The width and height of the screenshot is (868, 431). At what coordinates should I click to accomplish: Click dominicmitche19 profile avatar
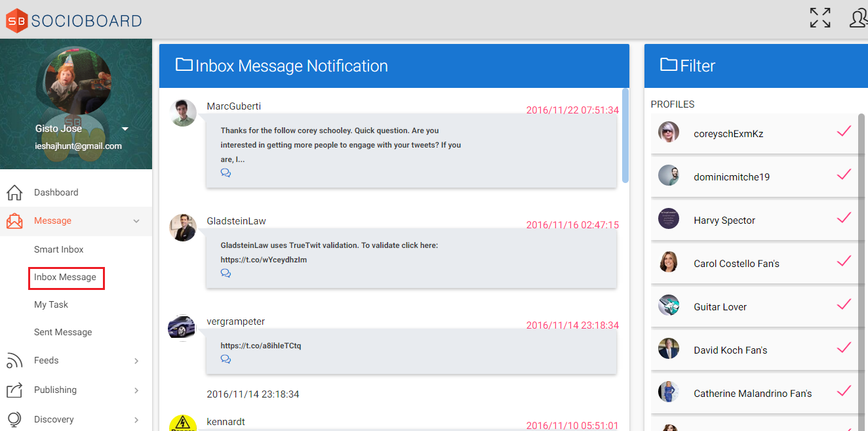[669, 175]
